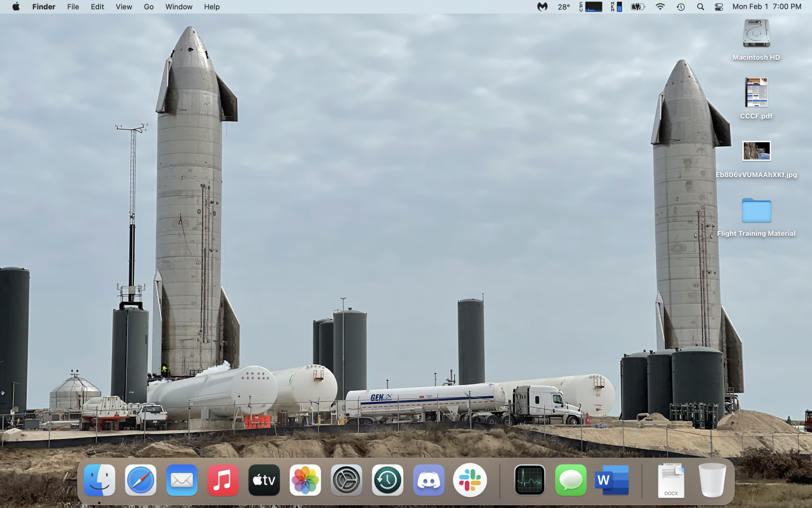Click the date and time display

tap(767, 7)
